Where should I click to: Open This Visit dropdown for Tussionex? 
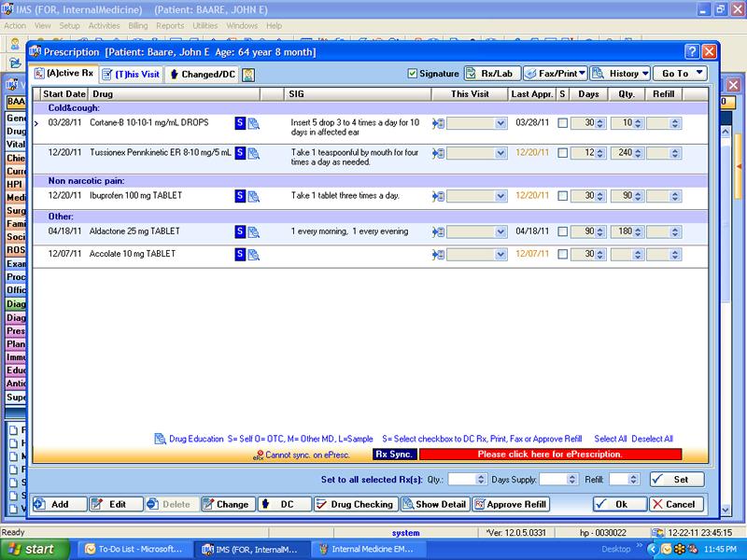click(x=500, y=153)
